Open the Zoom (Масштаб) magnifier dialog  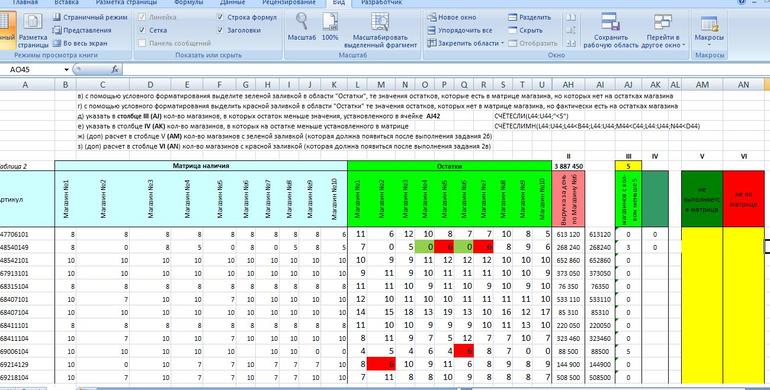point(301,27)
